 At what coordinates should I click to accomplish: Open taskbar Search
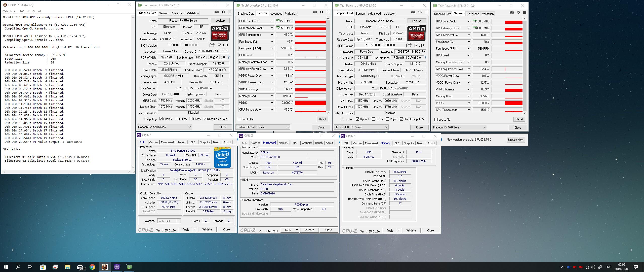pyautogui.click(x=18, y=267)
